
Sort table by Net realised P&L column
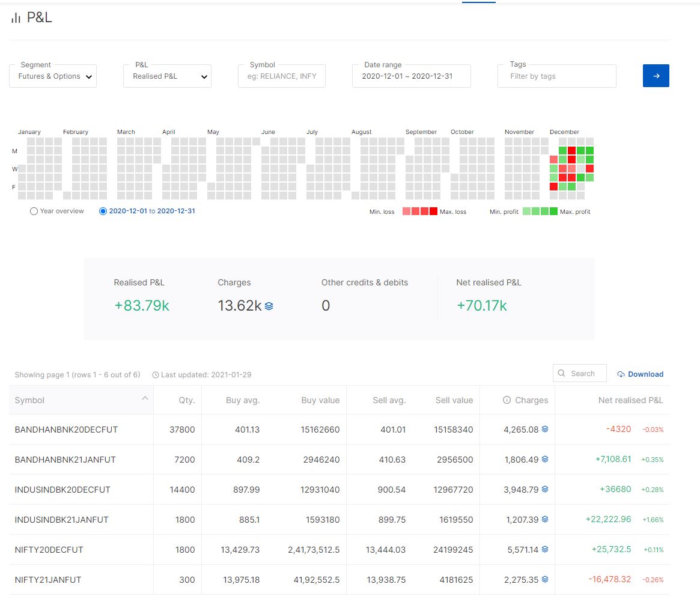click(x=630, y=400)
